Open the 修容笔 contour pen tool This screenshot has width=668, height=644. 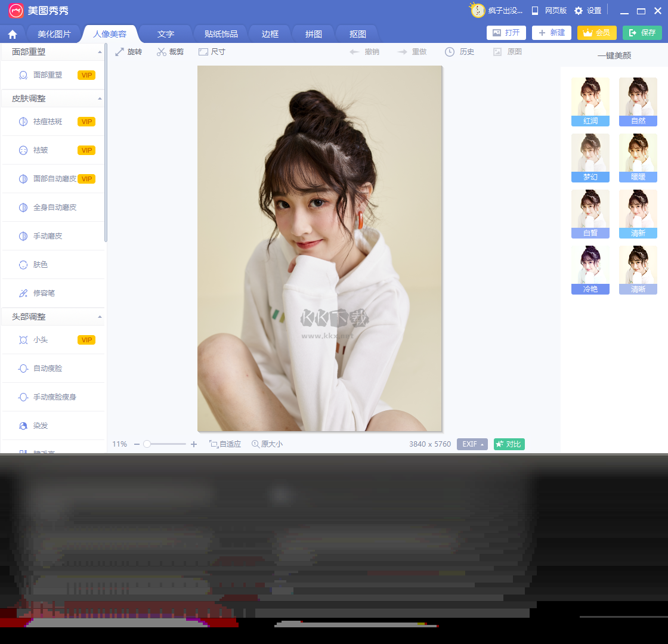pos(44,293)
